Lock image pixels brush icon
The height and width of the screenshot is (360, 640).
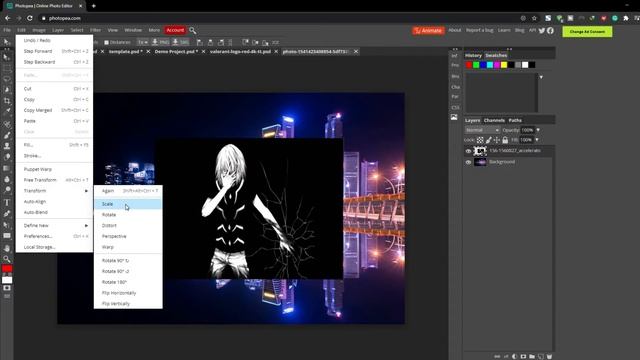(489, 140)
